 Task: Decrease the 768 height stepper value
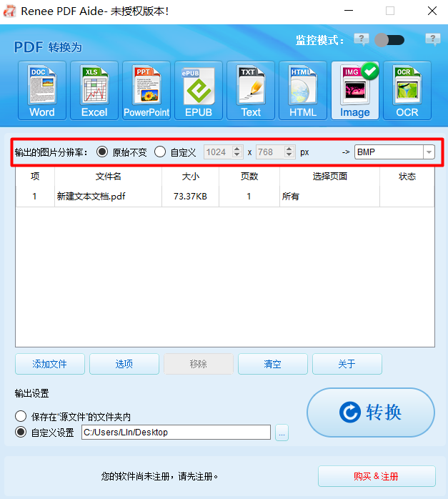289,155
